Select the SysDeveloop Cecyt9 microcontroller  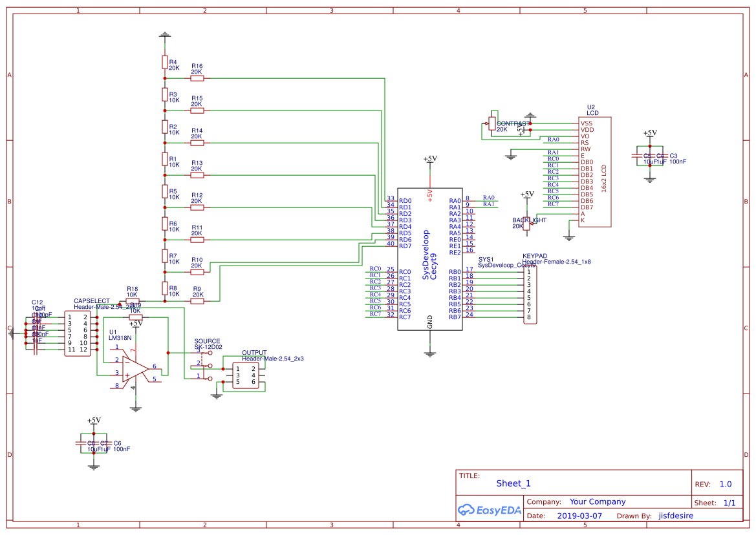pos(430,258)
